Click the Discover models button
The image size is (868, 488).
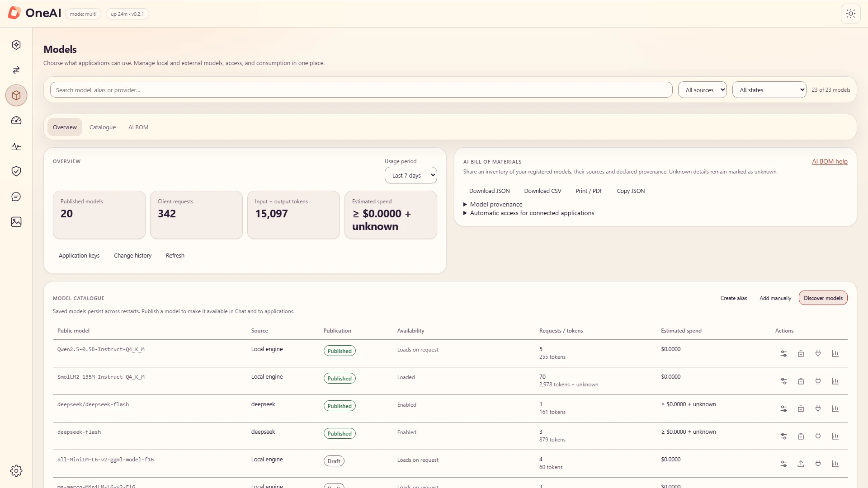823,298
